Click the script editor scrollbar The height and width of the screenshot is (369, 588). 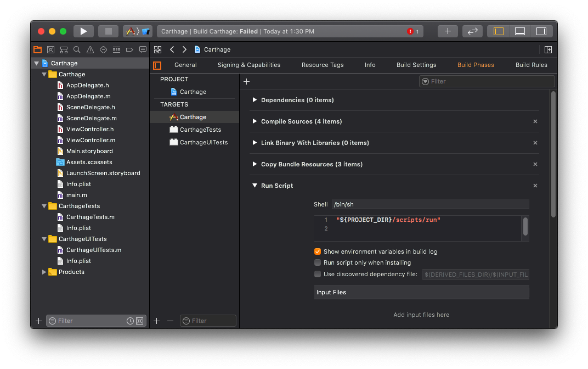525,226
